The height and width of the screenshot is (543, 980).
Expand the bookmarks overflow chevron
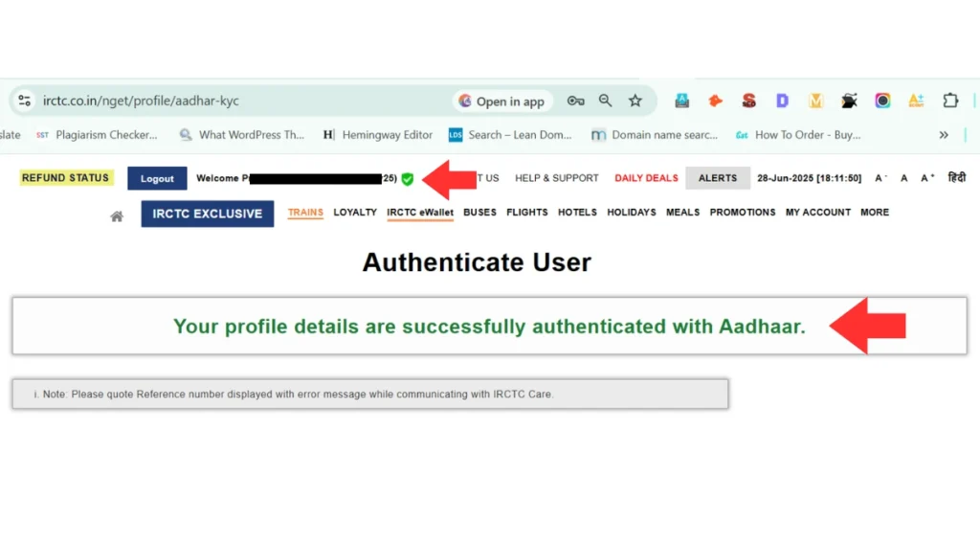pyautogui.click(x=944, y=134)
